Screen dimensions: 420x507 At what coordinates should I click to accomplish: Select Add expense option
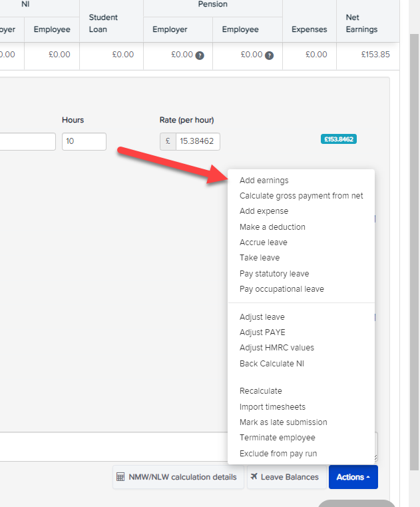tap(264, 211)
